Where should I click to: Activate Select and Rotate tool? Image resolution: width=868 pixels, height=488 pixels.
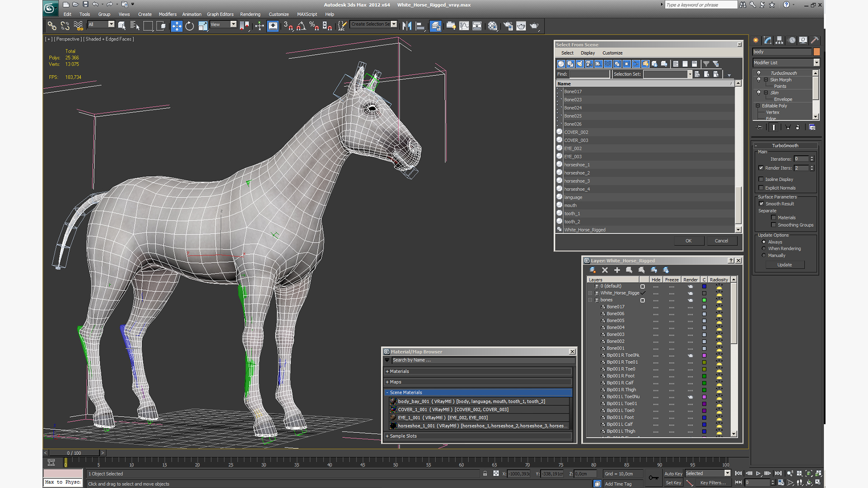click(189, 26)
